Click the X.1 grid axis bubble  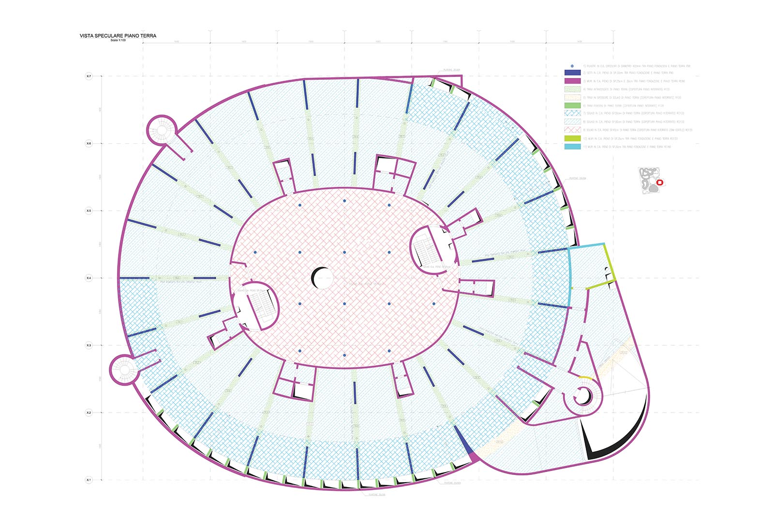coord(89,480)
